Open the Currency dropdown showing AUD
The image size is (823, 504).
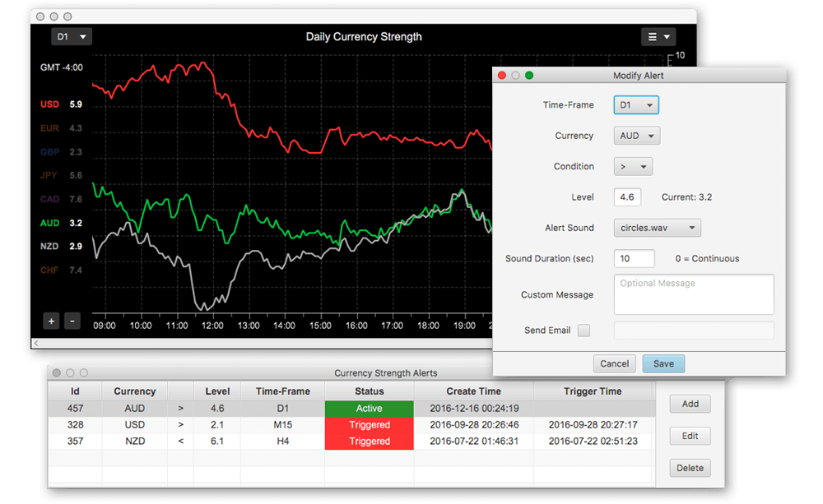(636, 136)
